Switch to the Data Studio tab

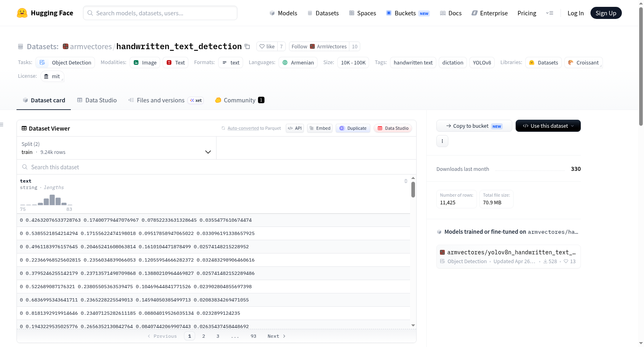97,100
